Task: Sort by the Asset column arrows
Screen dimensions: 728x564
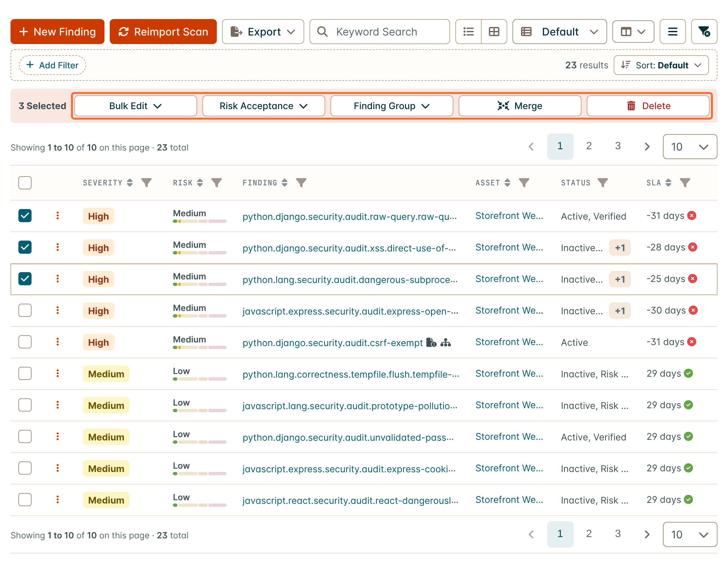Action: 507,182
